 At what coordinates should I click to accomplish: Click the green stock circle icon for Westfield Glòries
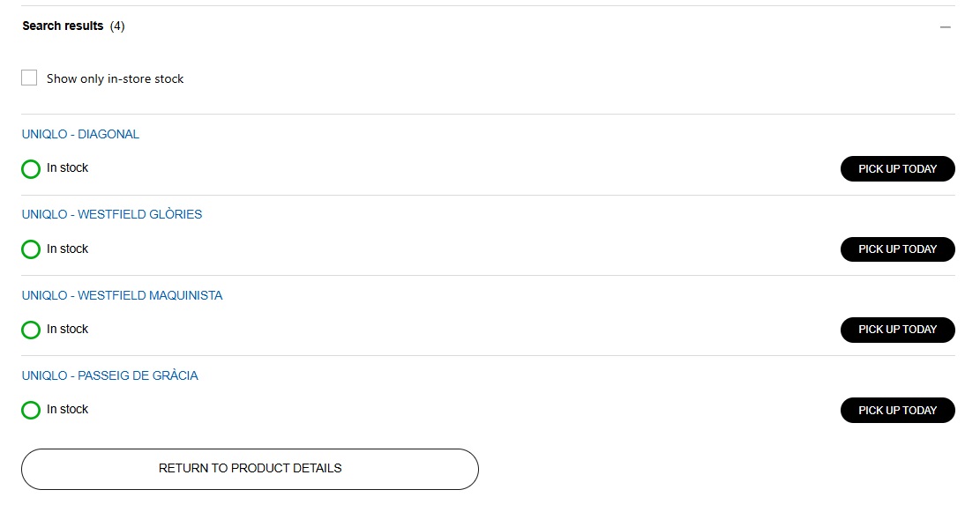tap(31, 249)
